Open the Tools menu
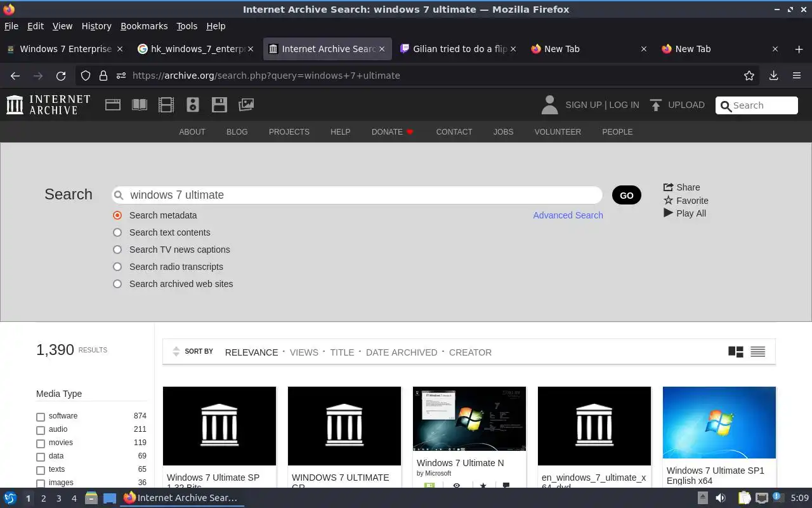The image size is (812, 508). 187,26
